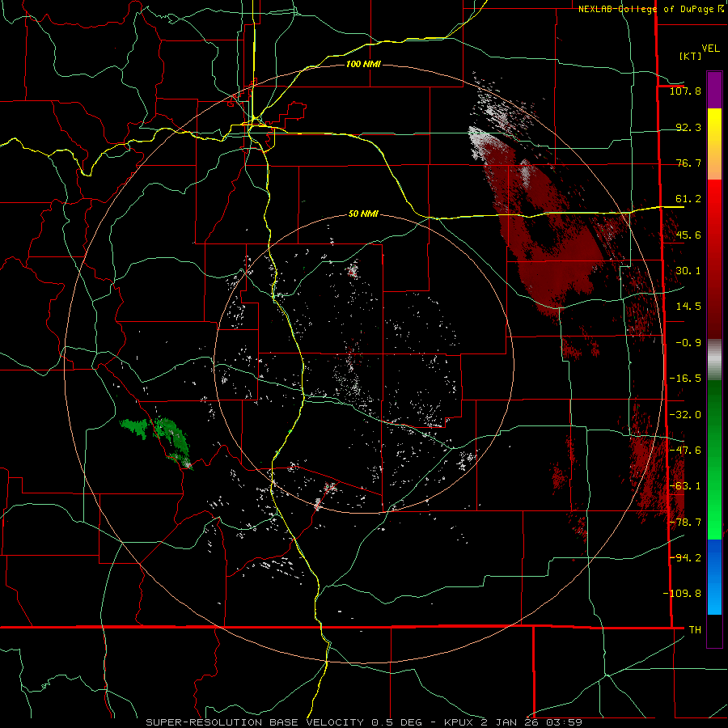Click the TH label under the scale
The height and width of the screenshot is (728, 728).
[x=695, y=629]
